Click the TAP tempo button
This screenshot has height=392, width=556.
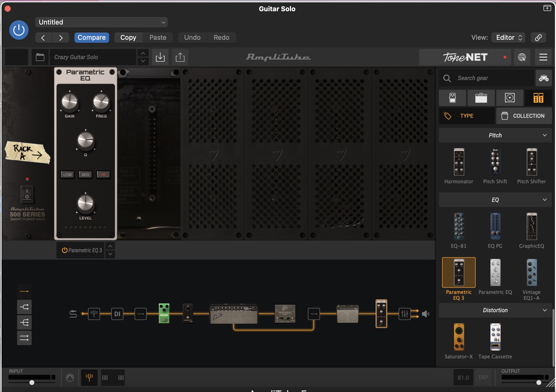pyautogui.click(x=483, y=377)
